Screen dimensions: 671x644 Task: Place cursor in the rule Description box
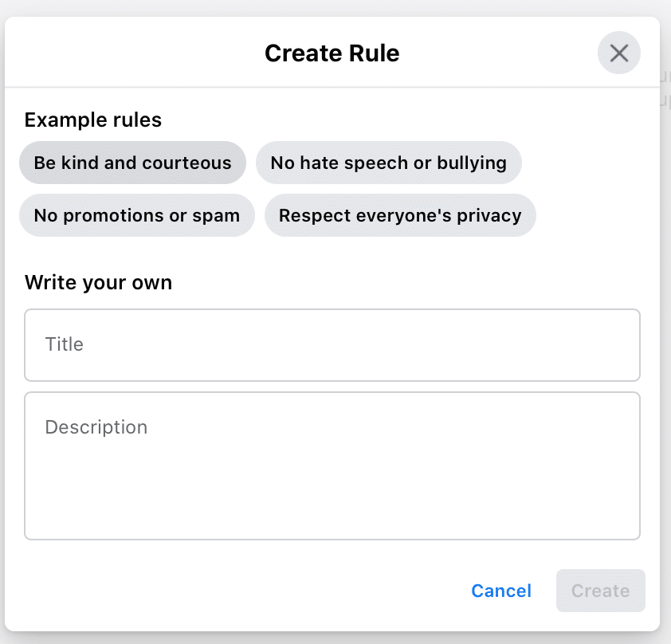click(x=332, y=465)
